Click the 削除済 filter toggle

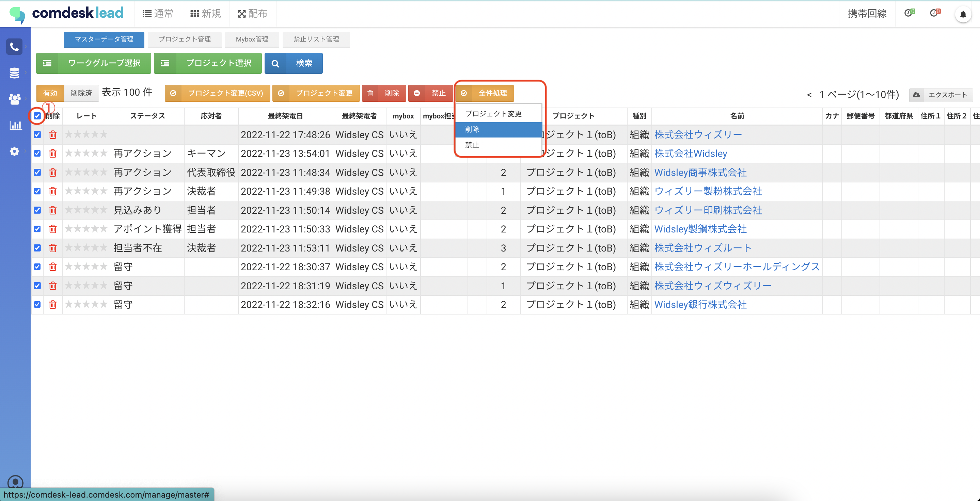pyautogui.click(x=81, y=93)
